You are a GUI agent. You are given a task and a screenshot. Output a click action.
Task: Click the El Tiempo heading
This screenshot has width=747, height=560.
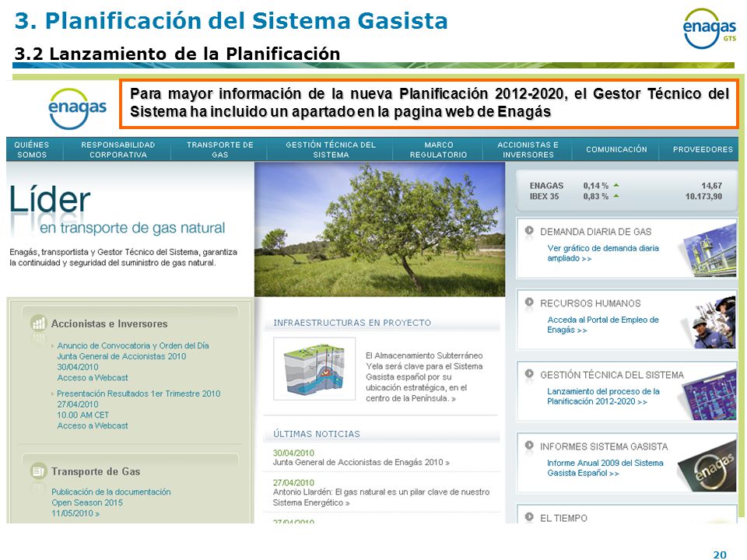coord(563,518)
